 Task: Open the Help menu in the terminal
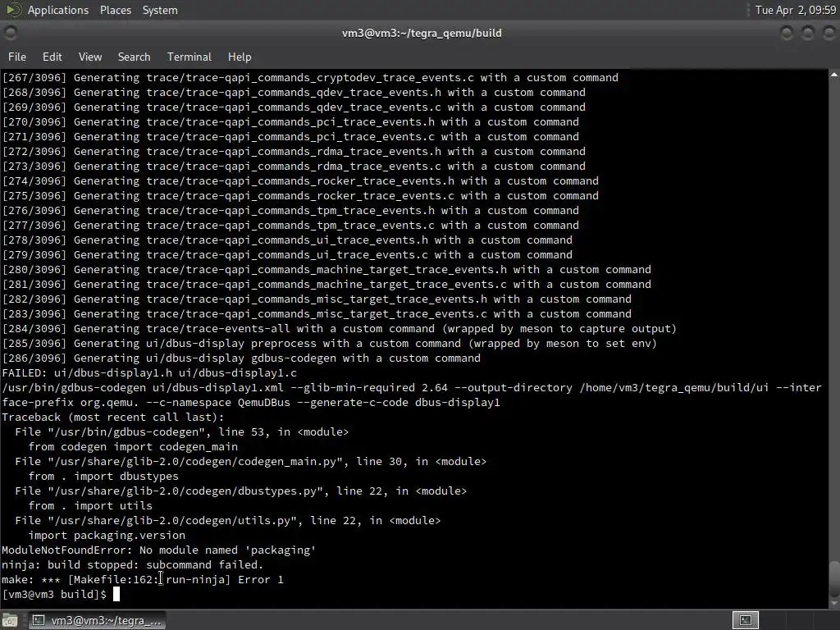(240, 57)
